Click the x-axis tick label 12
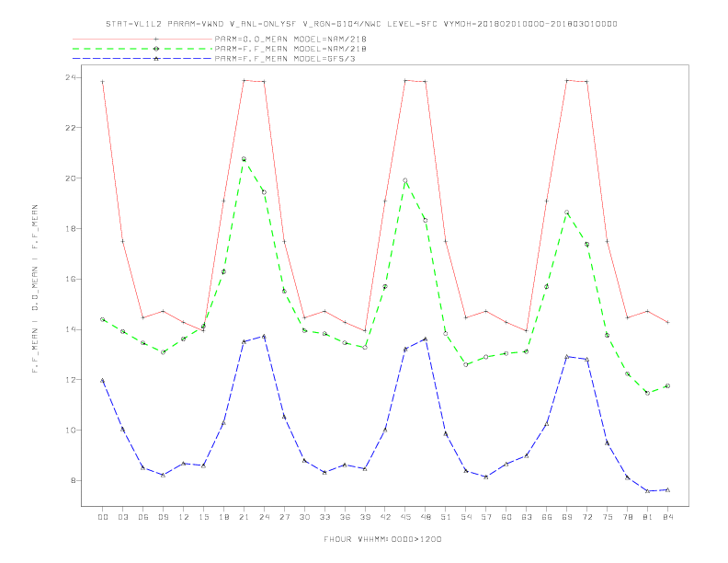 pos(184,517)
